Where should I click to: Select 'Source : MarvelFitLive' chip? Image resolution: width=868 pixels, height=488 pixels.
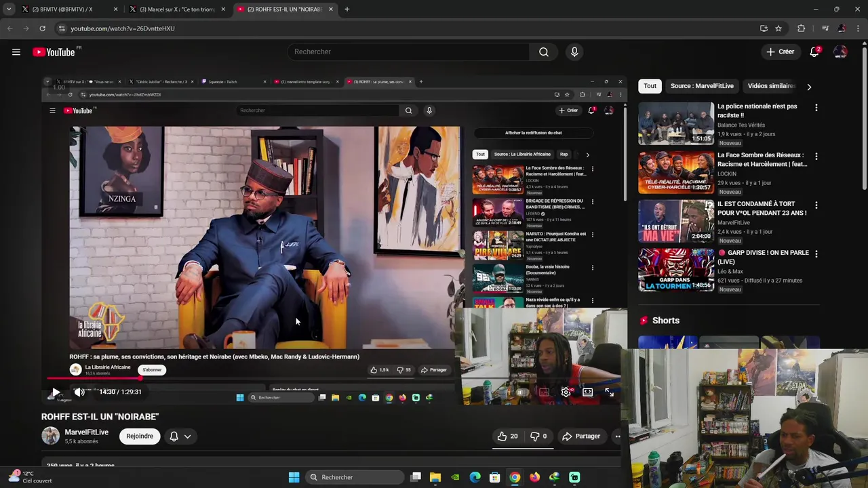coord(702,86)
